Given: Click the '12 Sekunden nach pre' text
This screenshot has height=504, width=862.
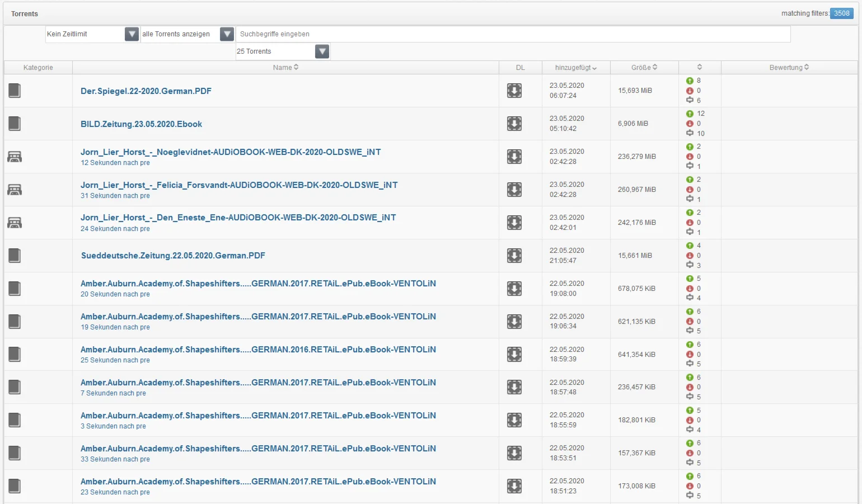Looking at the screenshot, I should pyautogui.click(x=115, y=163).
